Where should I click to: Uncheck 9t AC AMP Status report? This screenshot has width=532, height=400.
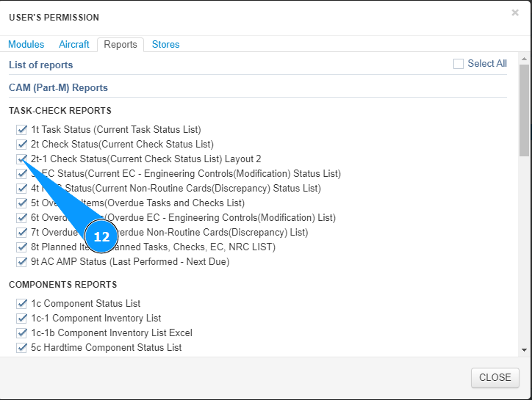[x=22, y=262]
